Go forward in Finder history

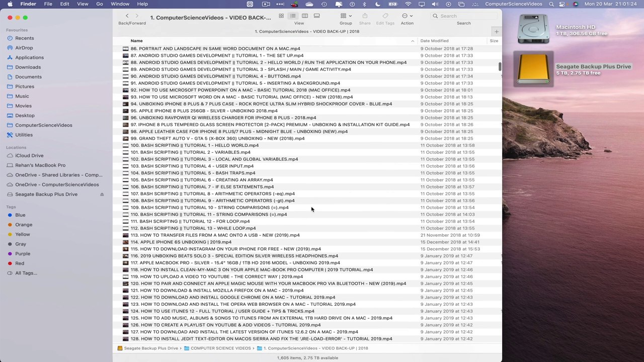point(136,16)
